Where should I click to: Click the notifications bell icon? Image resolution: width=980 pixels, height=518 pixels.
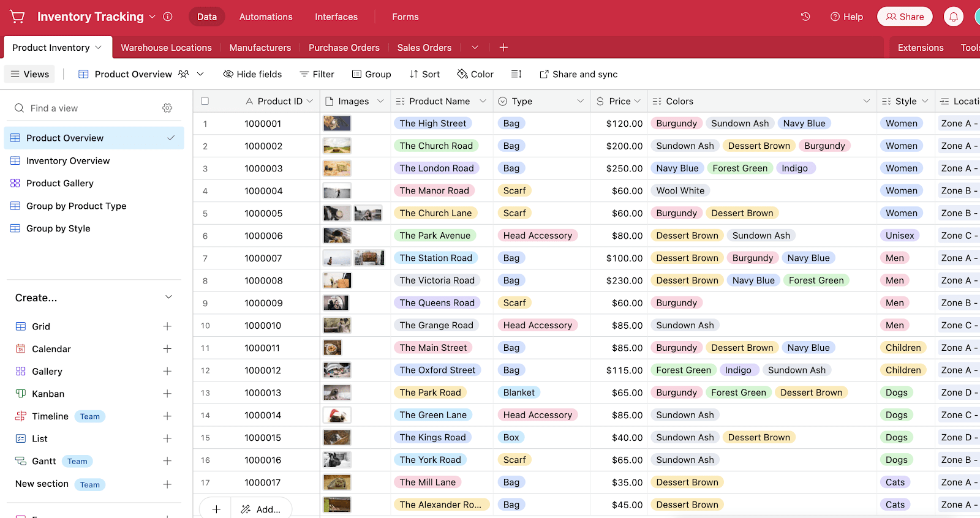(x=954, y=17)
